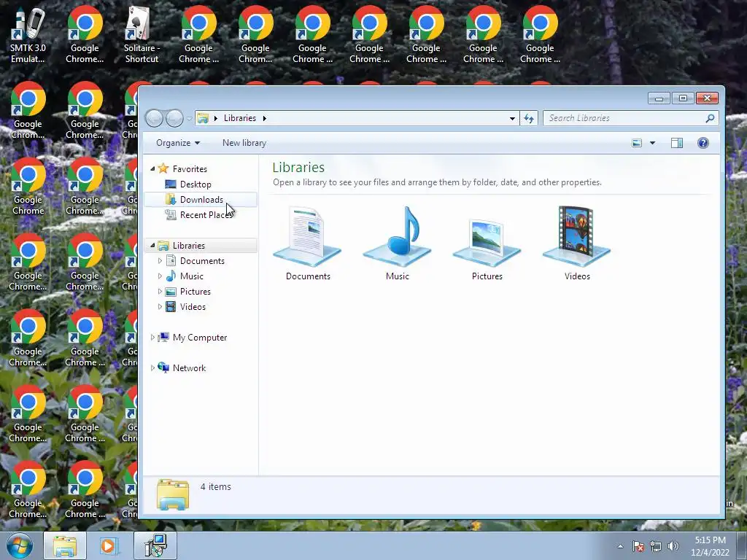The image size is (747, 560).
Task: Click Libraries in the address breadcrumb
Action: [239, 118]
